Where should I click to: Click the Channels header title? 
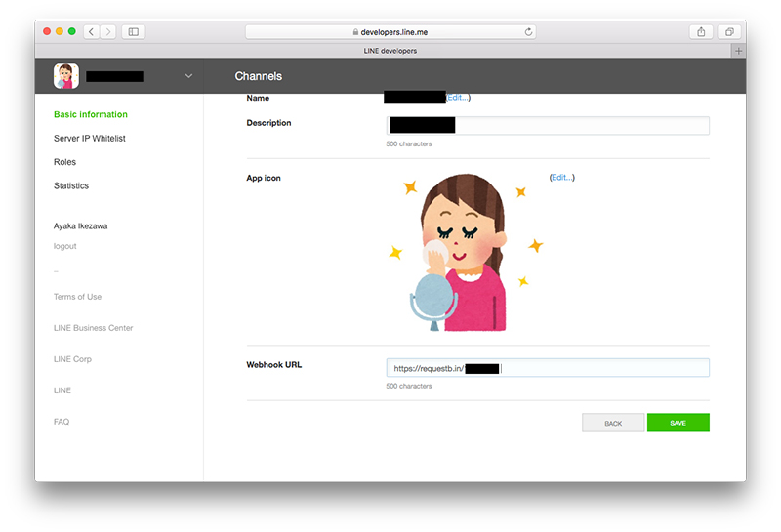tap(259, 76)
